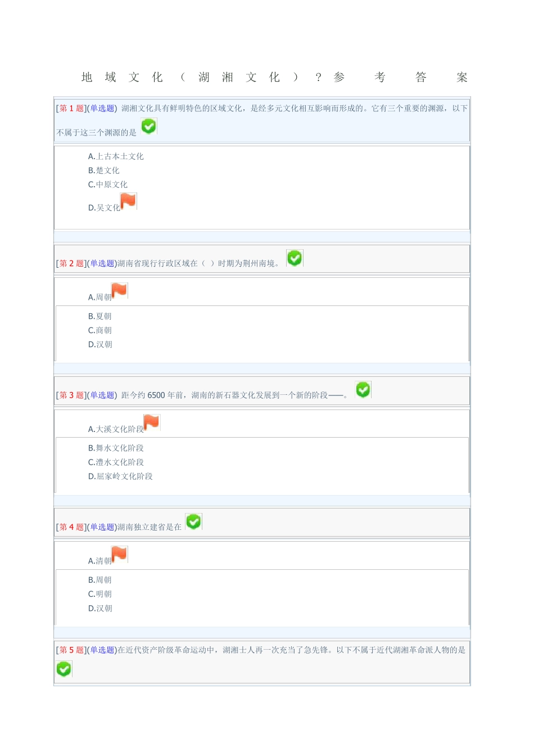Click the (单选题) tag in question 3
Viewport: 534px width, 756px height.
point(102,395)
